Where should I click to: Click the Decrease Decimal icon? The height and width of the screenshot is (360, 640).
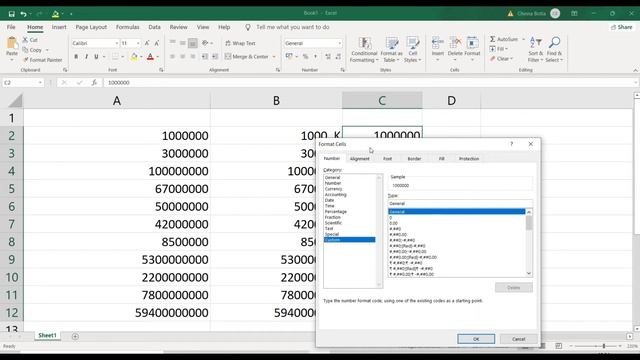pos(338,57)
